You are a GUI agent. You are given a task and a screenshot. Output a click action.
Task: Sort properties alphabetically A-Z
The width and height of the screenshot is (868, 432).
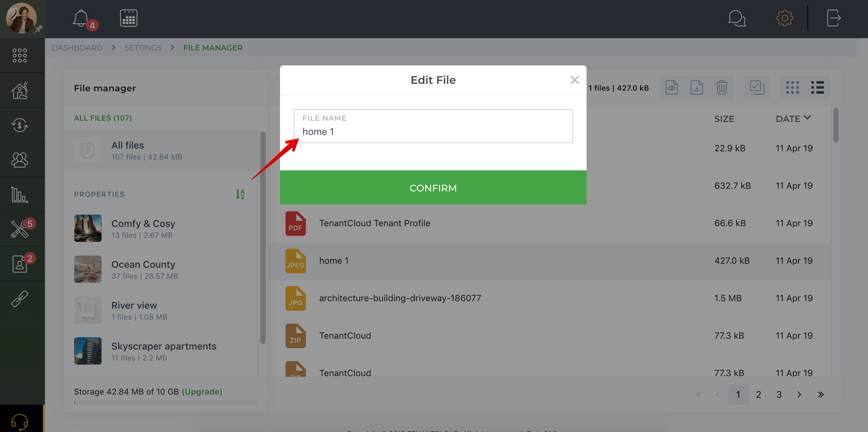point(241,194)
